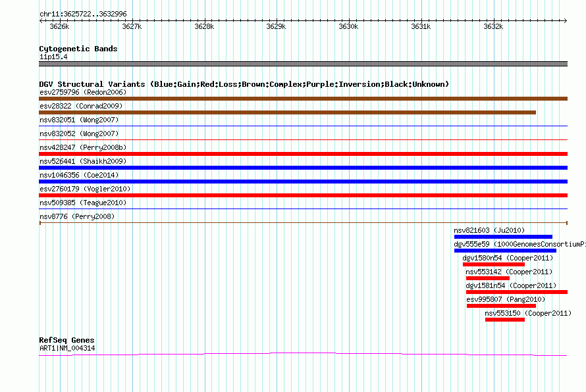
Task: Select the gray 11p15.4 cytogenetic band bar
Action: [x=303, y=64]
